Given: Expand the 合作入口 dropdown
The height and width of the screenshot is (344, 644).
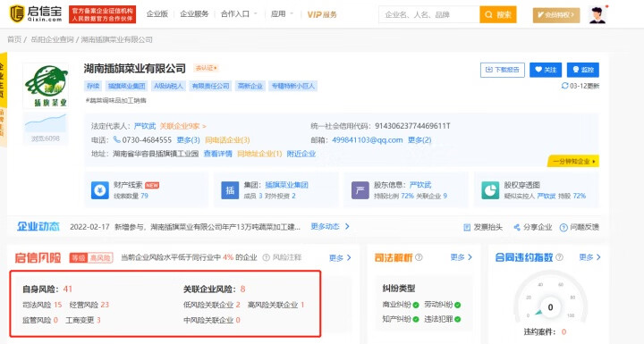Looking at the screenshot, I should [239, 14].
